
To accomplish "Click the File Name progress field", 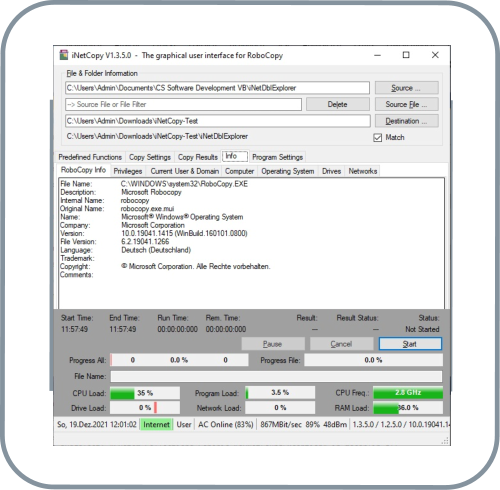I will pyautogui.click(x=276, y=377).
